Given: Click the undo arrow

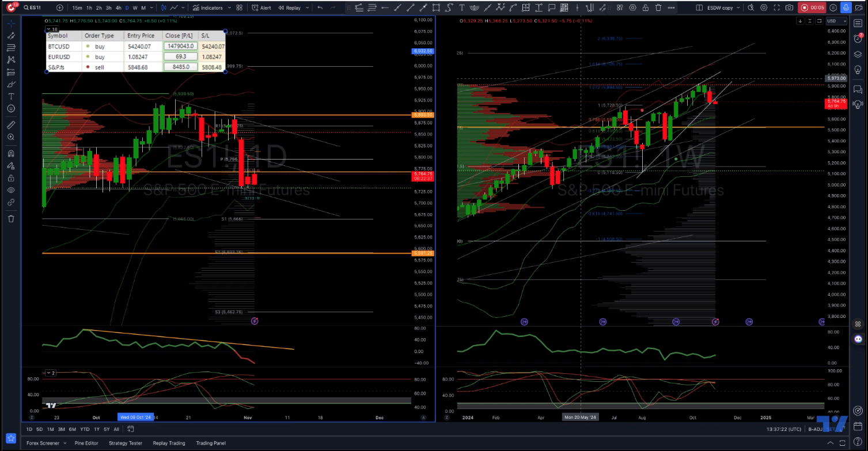Looking at the screenshot, I should [x=321, y=7].
